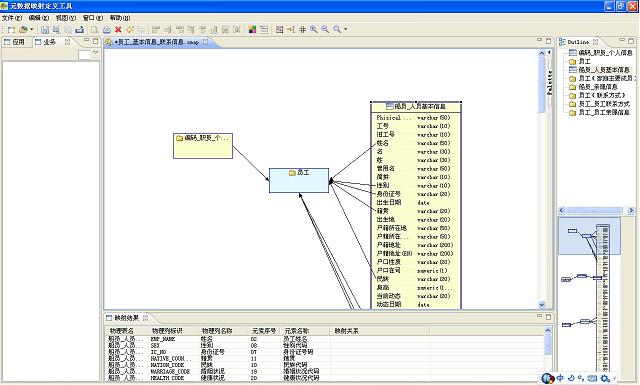Switch to the 应用 tab

[x=15, y=42]
